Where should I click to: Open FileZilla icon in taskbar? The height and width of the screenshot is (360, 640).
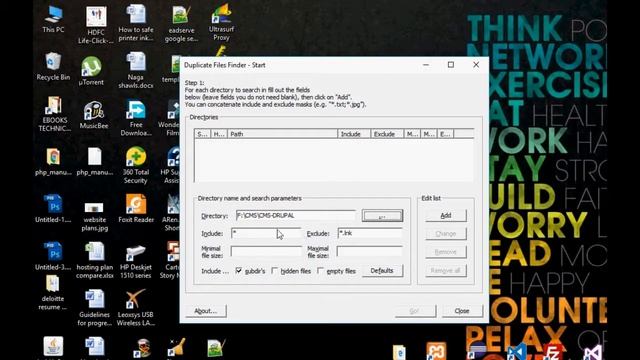(553, 352)
